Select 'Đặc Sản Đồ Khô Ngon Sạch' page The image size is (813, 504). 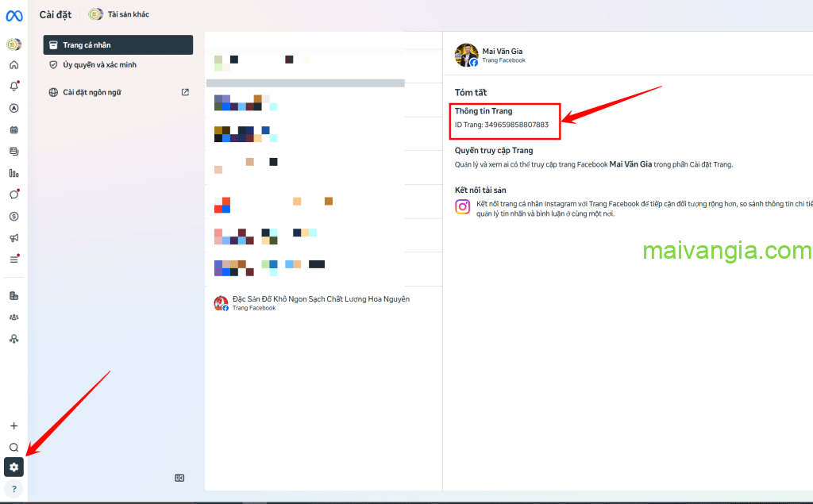[x=321, y=302]
